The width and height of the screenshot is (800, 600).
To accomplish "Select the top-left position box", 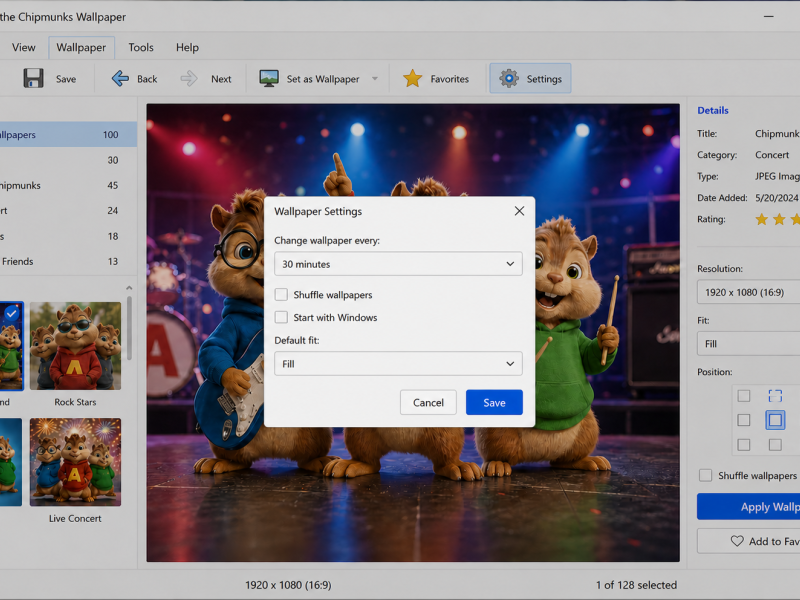I will pos(744,395).
